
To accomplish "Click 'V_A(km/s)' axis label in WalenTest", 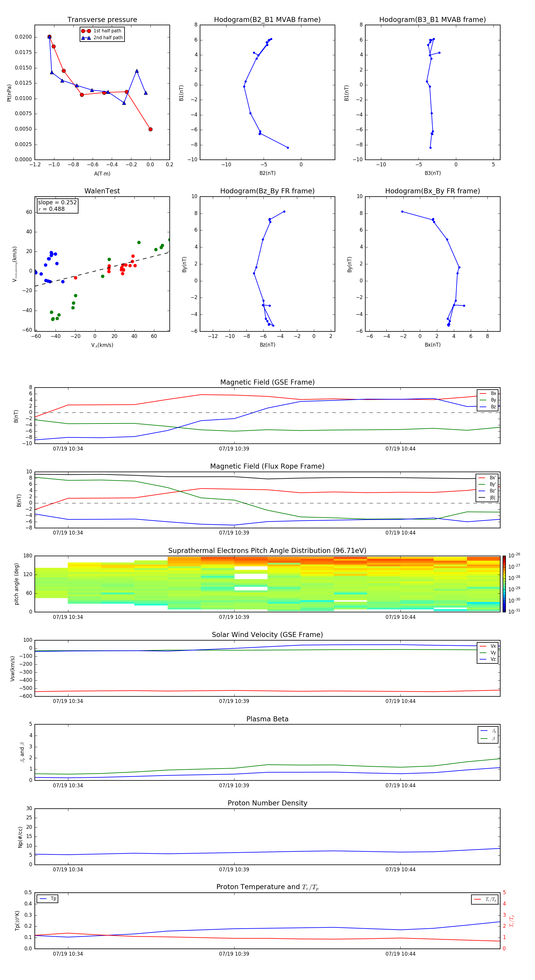I will pyautogui.click(x=102, y=345).
